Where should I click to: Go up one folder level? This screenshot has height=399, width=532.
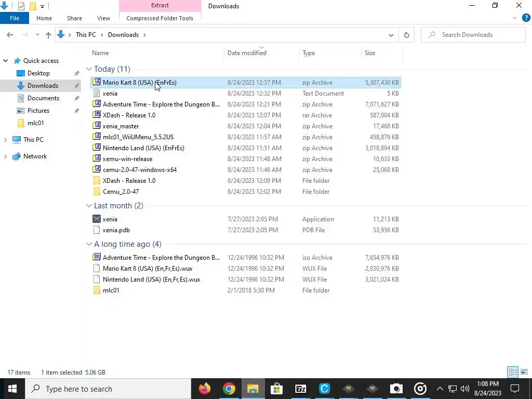48,35
